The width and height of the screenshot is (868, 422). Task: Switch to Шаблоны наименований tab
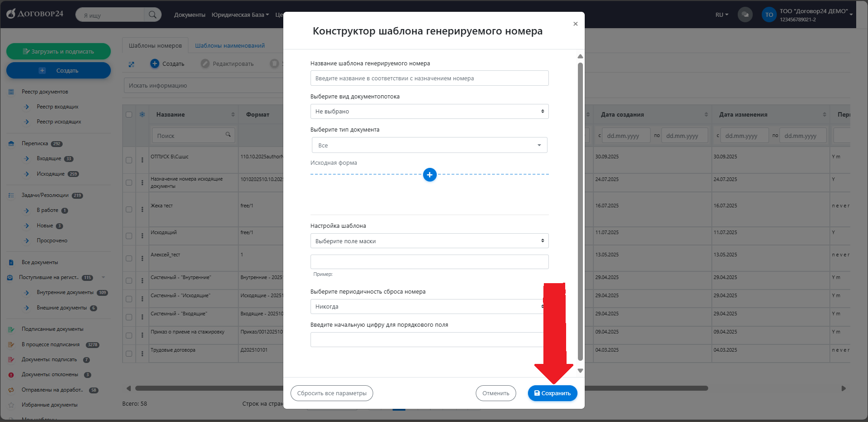coord(230,46)
